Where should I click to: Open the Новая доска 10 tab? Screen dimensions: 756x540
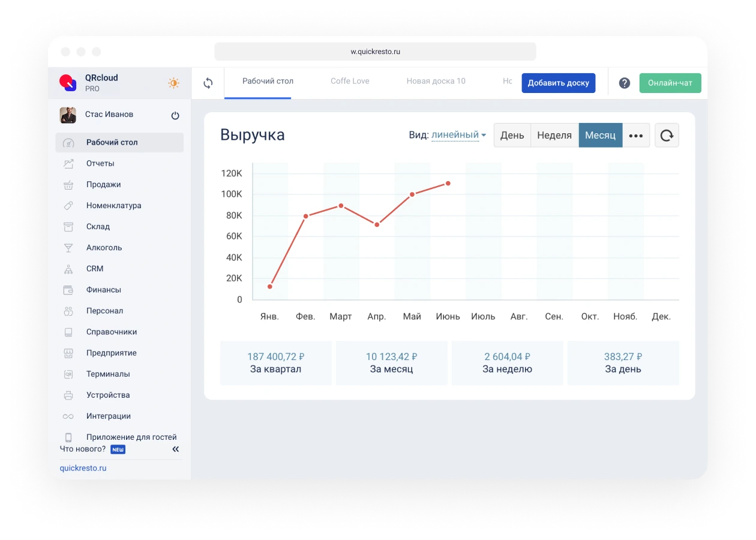coord(436,81)
